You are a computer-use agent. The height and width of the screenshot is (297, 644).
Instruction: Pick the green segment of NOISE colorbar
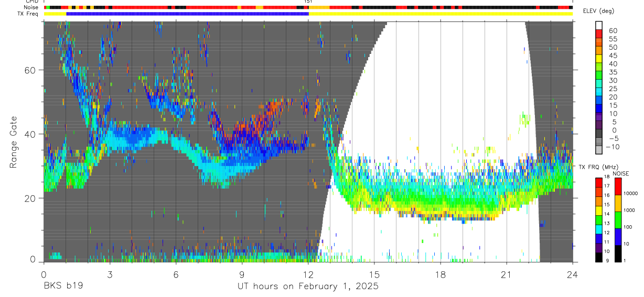618,220
